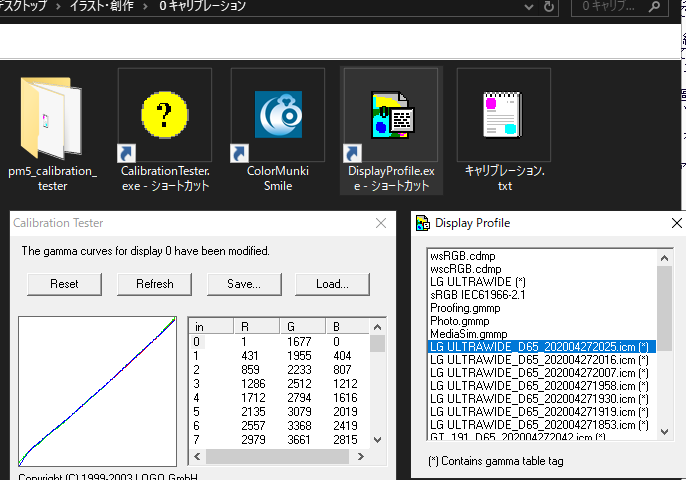Click the Save... button
This screenshot has width=686, height=480.
pos(244,284)
